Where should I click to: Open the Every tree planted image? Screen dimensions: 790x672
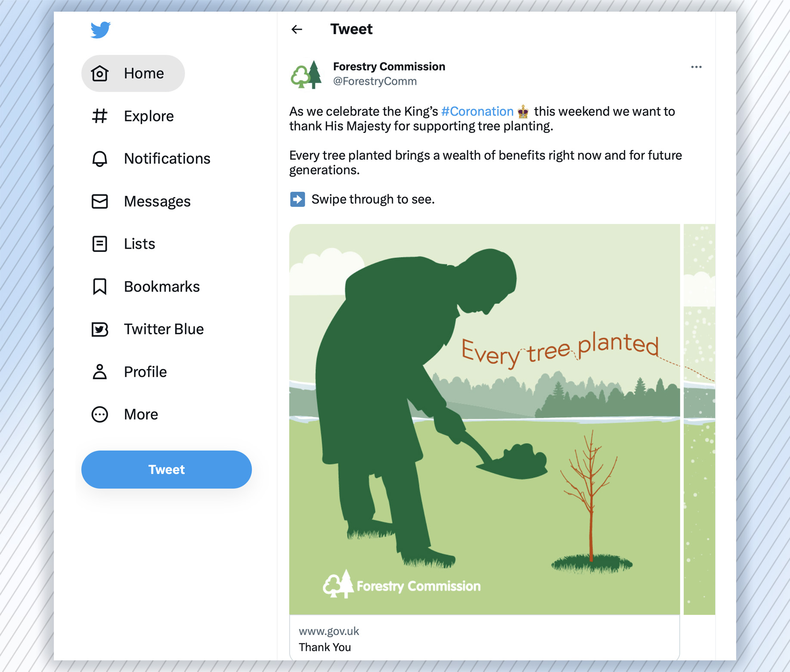[484, 419]
